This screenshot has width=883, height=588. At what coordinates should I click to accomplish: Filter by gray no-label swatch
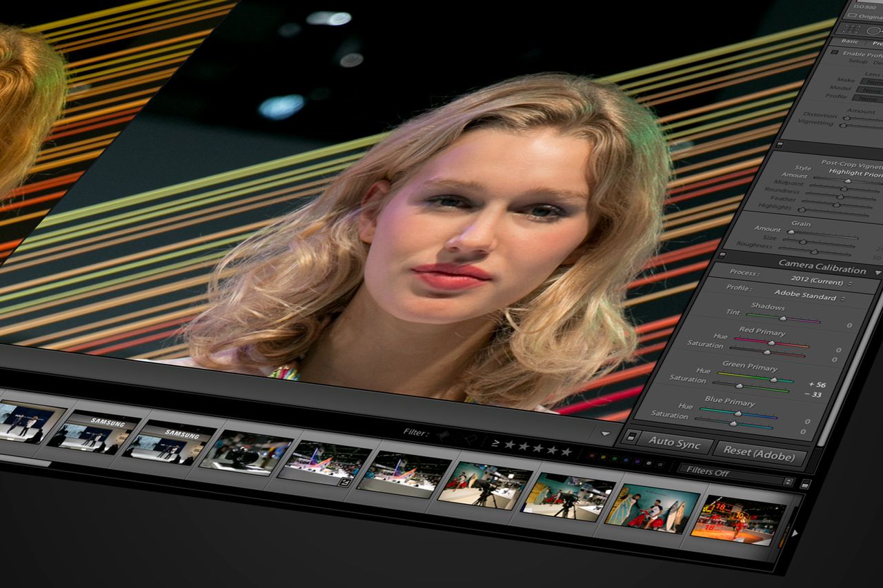pyautogui.click(x=659, y=465)
